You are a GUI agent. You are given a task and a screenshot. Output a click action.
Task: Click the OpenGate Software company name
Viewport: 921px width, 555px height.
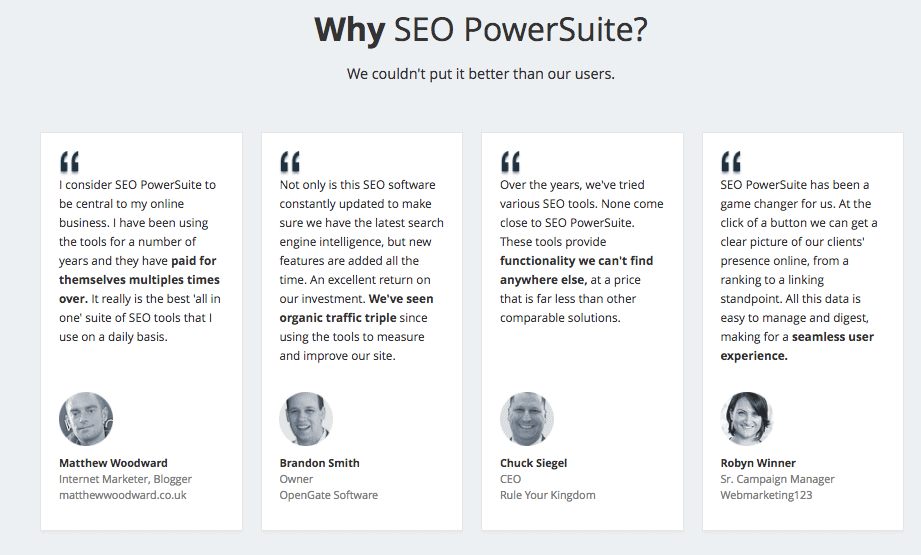tap(329, 495)
